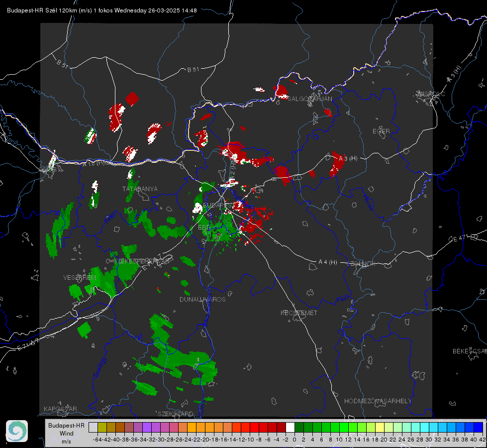Click the swirl weather-service logo

point(17,431)
